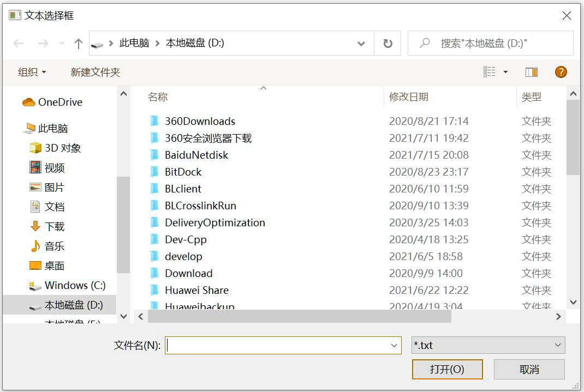Toggle the preview pane

531,72
